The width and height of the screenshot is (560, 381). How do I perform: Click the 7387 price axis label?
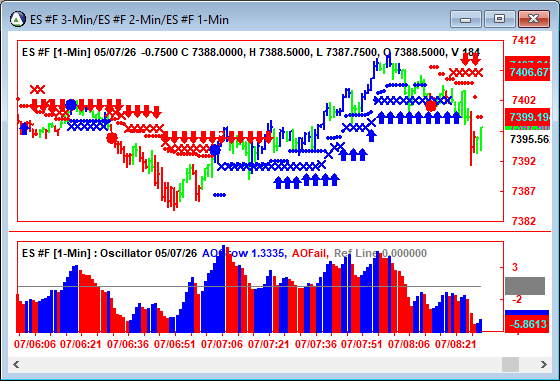[524, 191]
